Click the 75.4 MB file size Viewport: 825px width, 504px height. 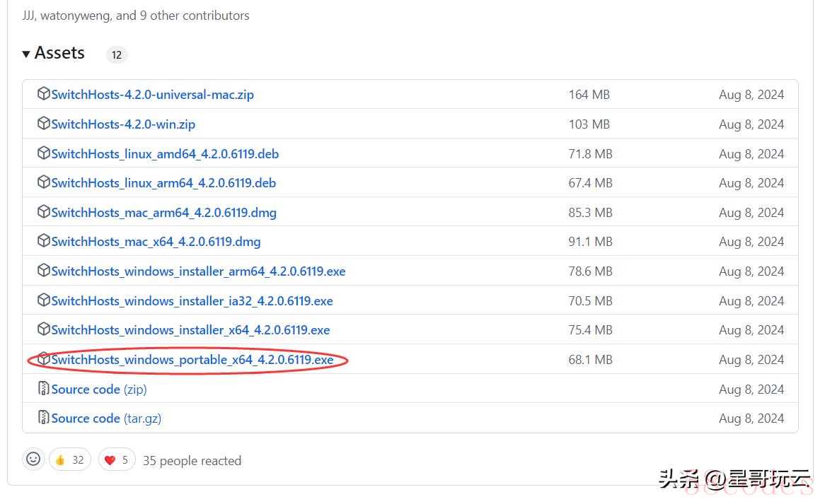tap(590, 330)
